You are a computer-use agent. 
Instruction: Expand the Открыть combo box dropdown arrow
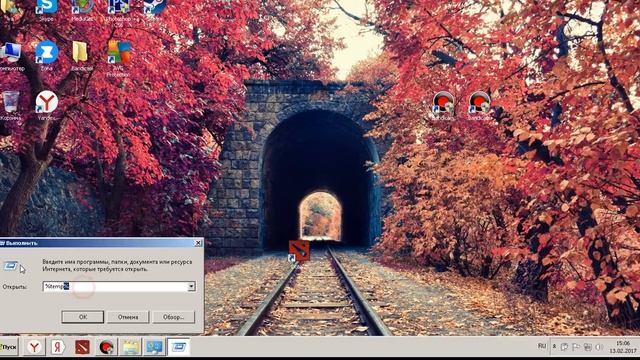tap(191, 286)
